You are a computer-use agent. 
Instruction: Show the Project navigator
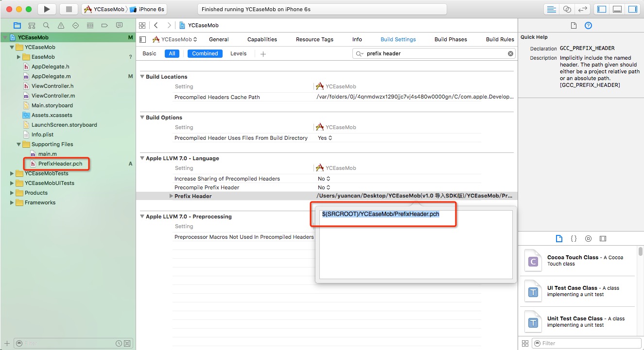pyautogui.click(x=17, y=25)
